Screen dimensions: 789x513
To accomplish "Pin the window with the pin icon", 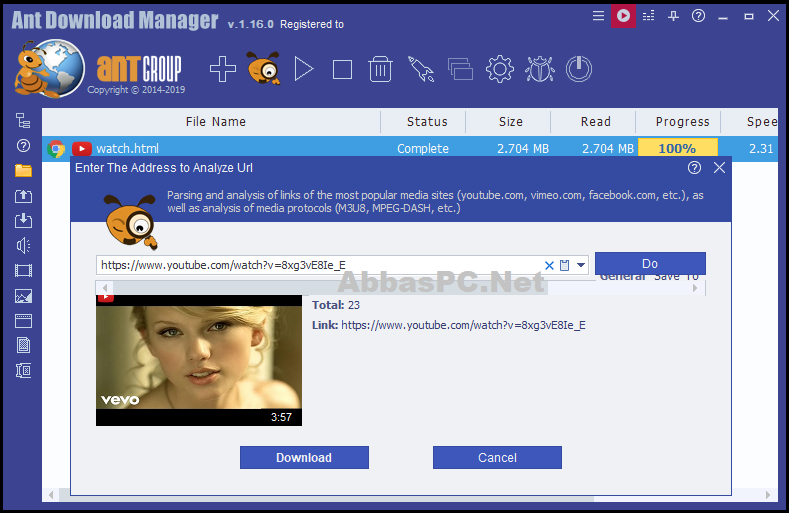I will 673,16.
